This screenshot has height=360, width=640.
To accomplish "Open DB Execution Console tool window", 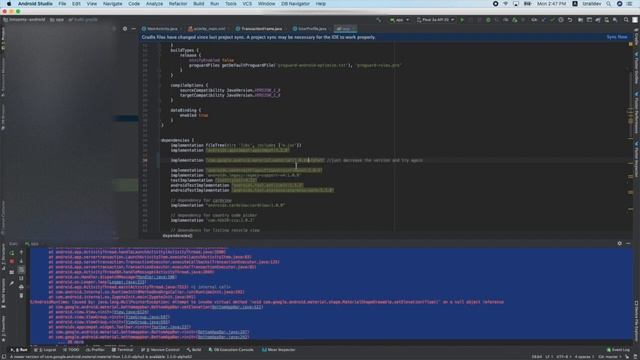I will pyautogui.click(x=231, y=350).
